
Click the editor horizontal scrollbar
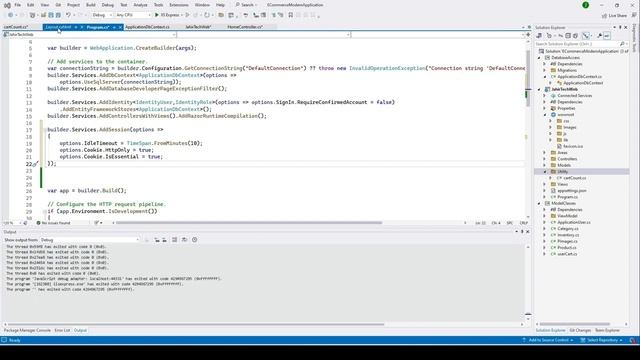coord(249,223)
